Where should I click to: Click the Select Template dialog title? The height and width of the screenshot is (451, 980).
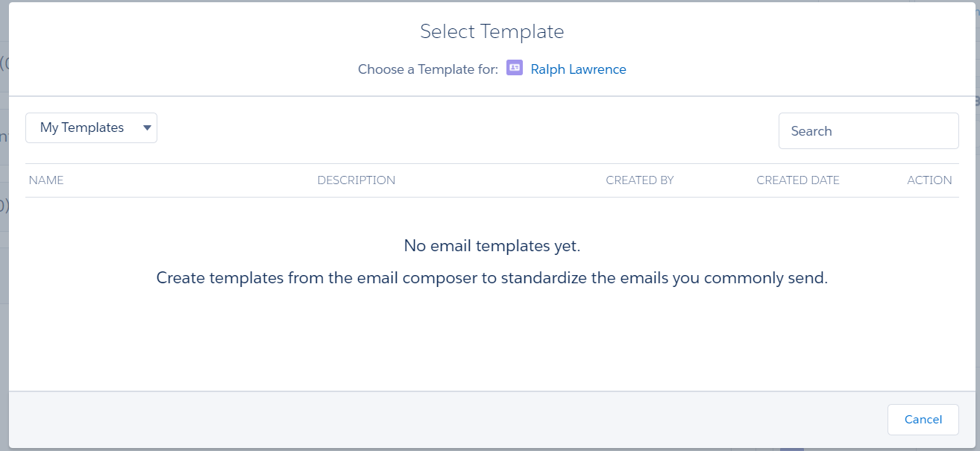tap(491, 31)
